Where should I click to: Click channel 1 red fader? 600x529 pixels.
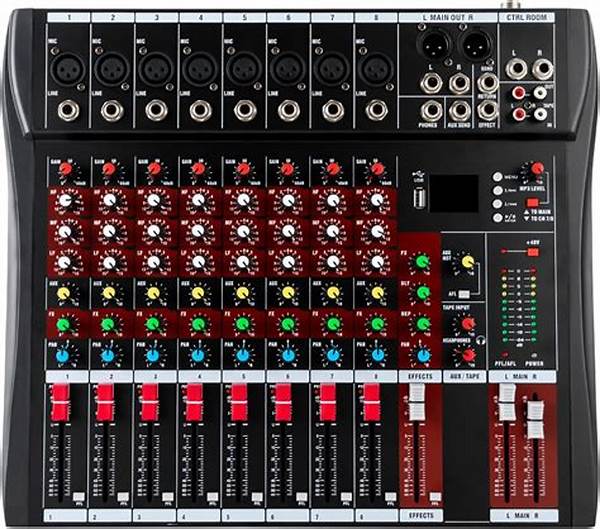pos(59,401)
